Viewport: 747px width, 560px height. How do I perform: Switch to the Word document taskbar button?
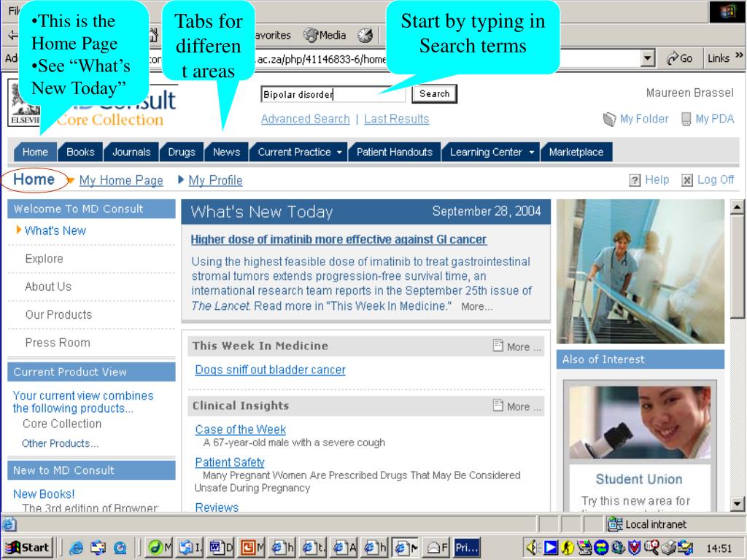[220, 548]
